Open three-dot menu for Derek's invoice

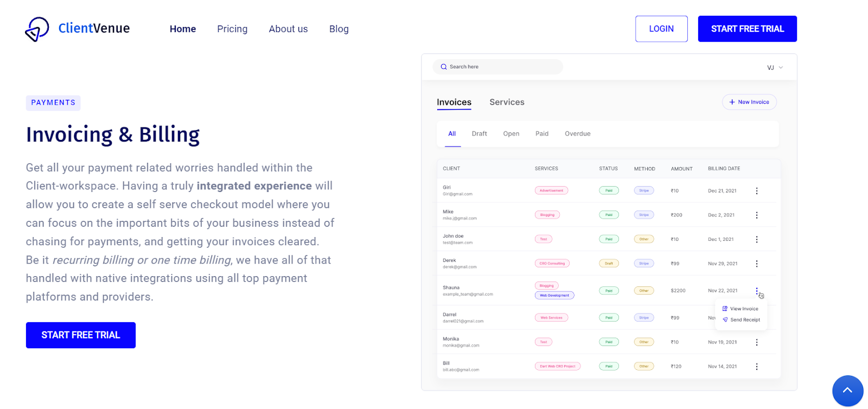[x=757, y=264]
